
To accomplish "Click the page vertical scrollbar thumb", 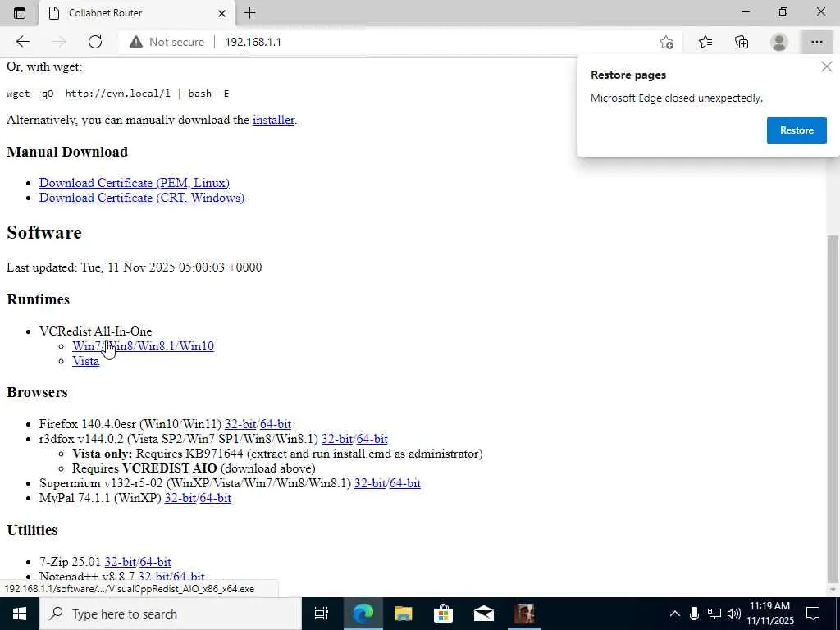I will tap(833, 407).
